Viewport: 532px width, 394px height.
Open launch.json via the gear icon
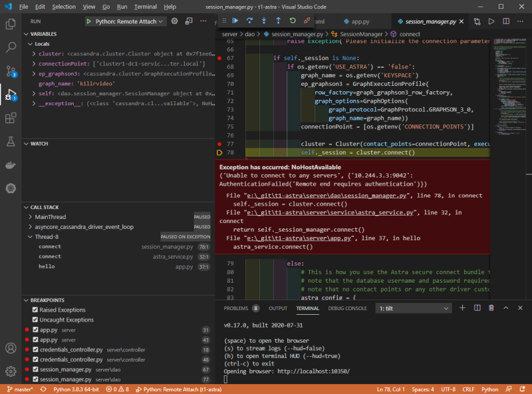[174, 21]
